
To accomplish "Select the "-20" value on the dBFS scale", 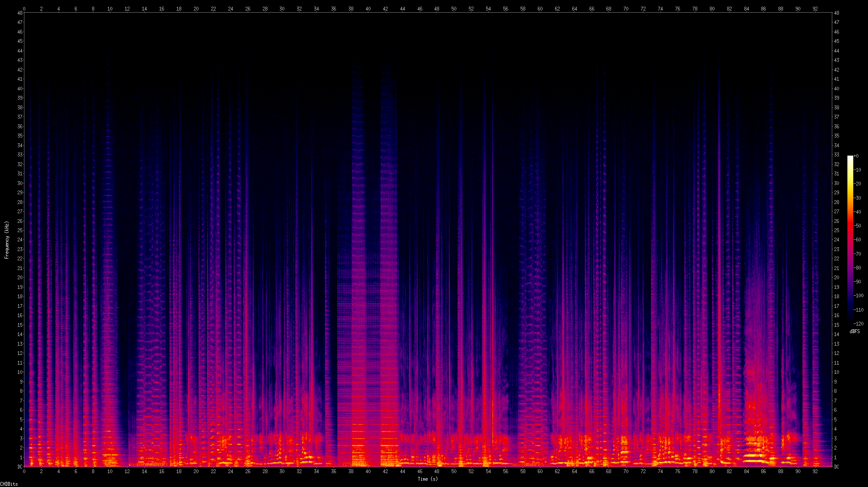I will point(857,184).
